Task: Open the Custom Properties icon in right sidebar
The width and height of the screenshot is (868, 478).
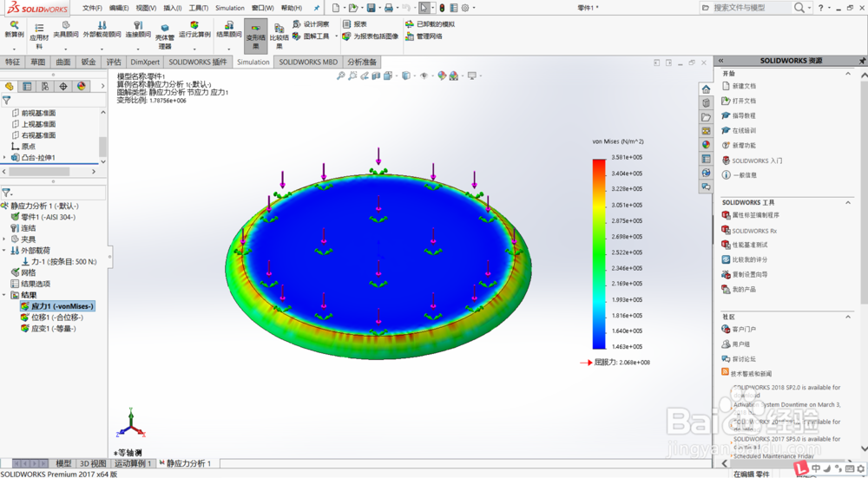Action: click(x=706, y=159)
